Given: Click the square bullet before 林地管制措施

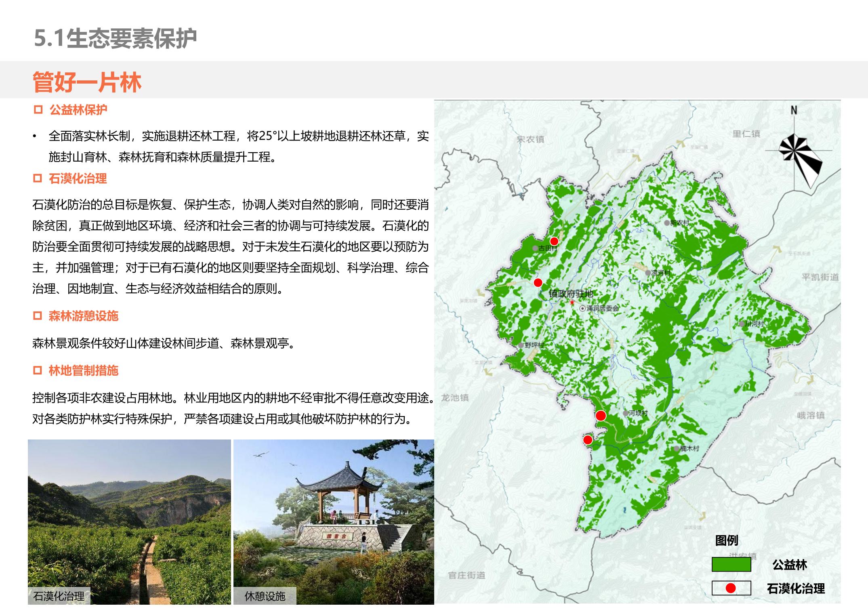Looking at the screenshot, I should (x=38, y=370).
